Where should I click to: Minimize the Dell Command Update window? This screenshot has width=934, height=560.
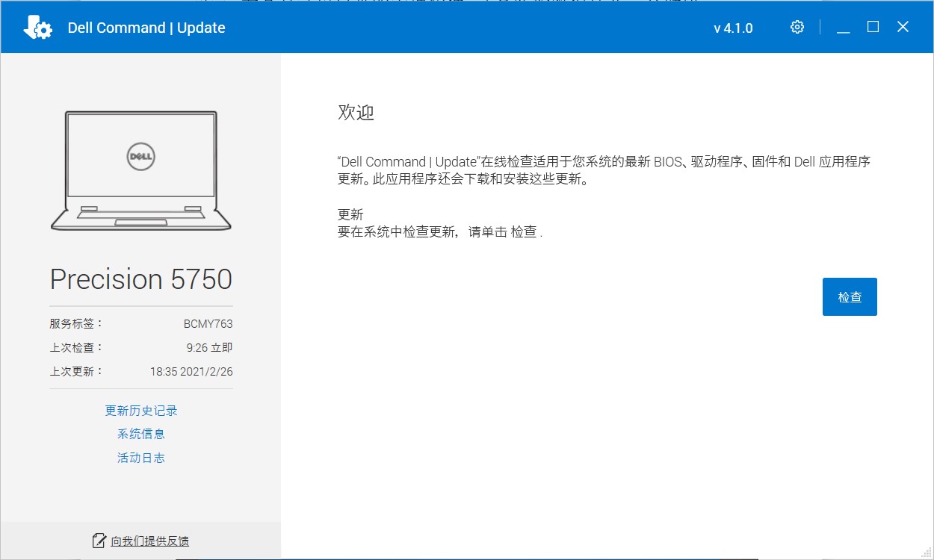point(844,28)
